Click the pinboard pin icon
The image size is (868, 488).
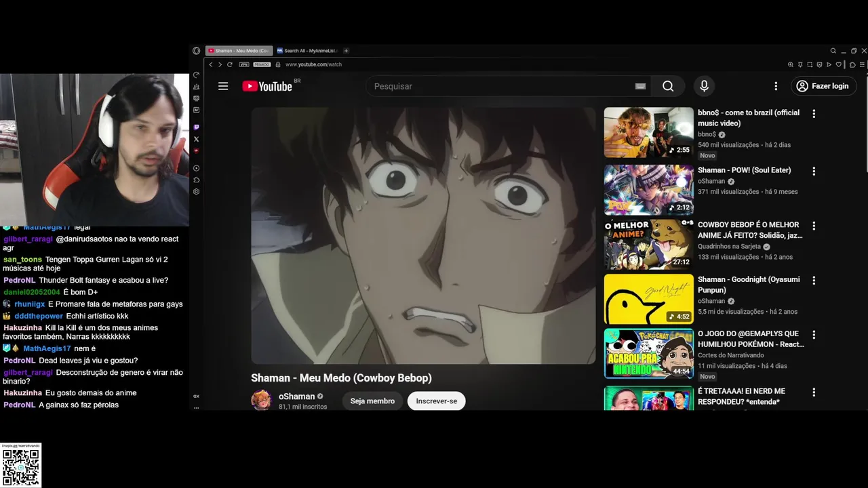pos(800,64)
